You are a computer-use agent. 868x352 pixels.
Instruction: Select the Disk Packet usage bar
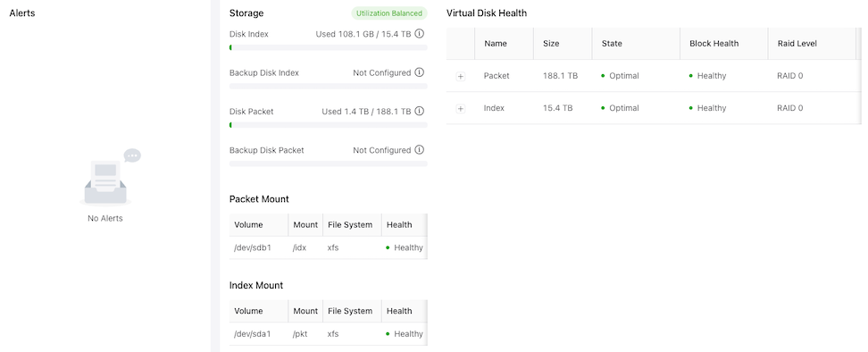tap(329, 125)
